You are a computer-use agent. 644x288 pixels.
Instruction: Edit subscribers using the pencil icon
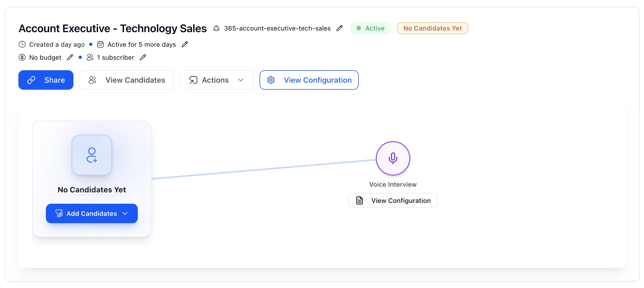(143, 57)
